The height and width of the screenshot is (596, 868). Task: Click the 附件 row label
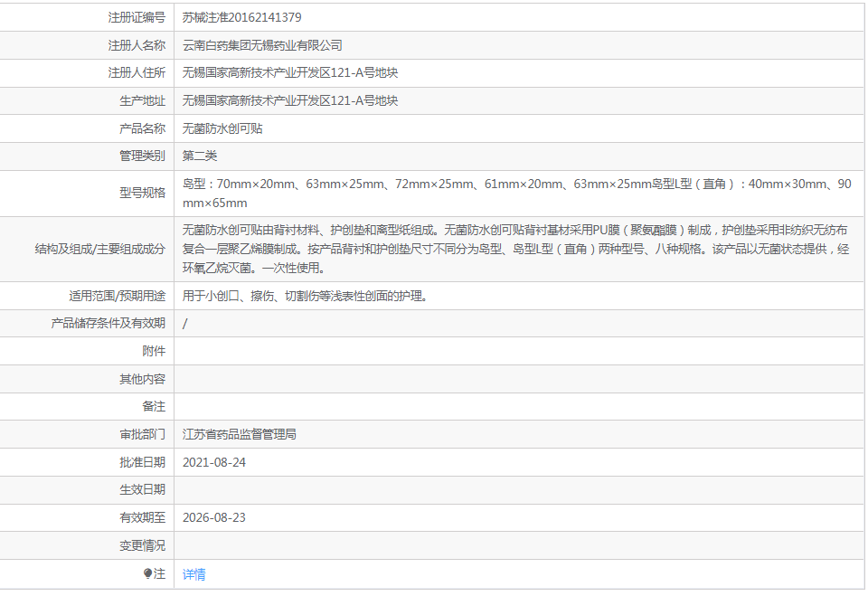coord(154,351)
